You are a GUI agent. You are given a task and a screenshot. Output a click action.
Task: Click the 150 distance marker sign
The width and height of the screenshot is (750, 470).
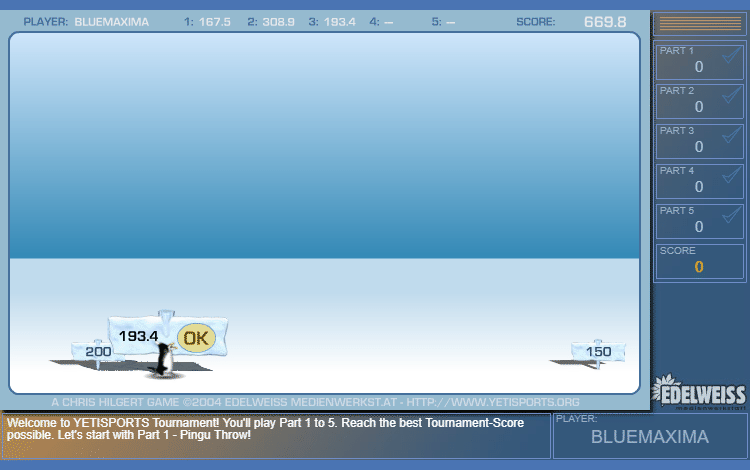598,352
